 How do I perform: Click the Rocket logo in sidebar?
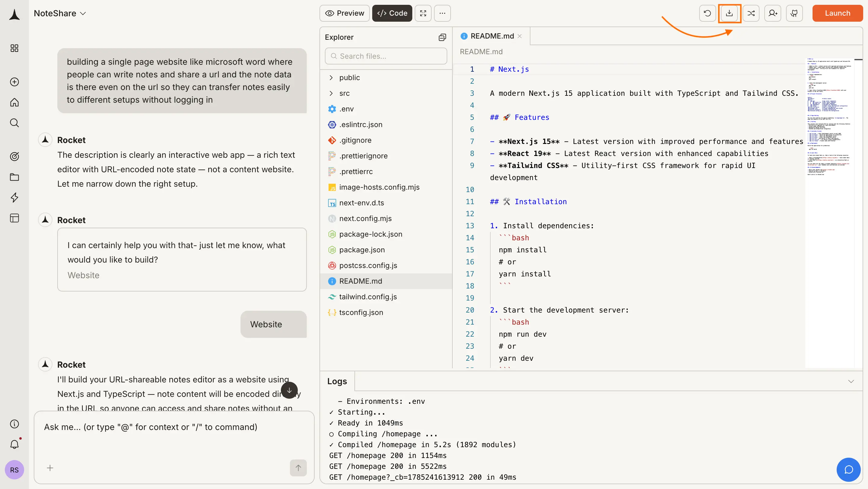14,15
